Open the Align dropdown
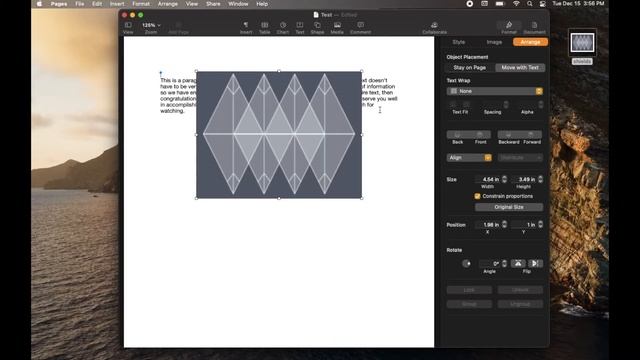The image size is (640, 360). tap(469, 158)
